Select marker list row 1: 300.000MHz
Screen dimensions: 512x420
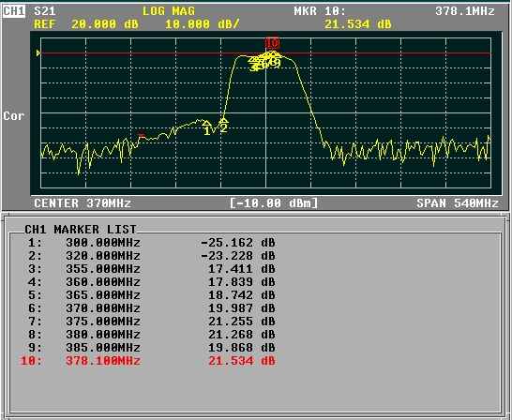(x=152, y=243)
